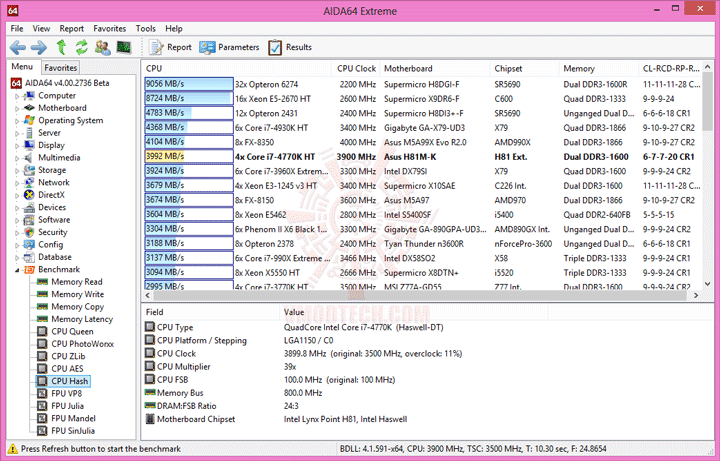This screenshot has height=461, width=720.
Task: Sort by the CPU Clock column header
Action: pos(356,68)
